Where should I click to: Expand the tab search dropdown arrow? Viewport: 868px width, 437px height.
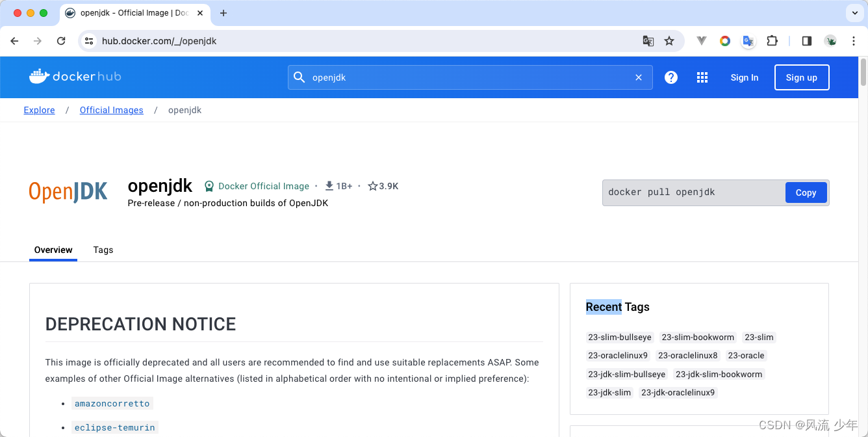pos(854,13)
